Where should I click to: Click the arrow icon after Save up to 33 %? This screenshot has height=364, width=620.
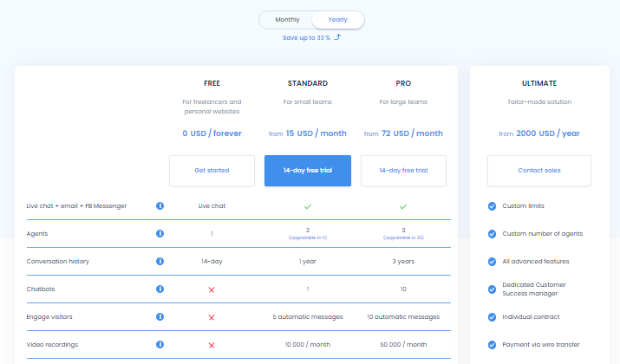click(337, 37)
